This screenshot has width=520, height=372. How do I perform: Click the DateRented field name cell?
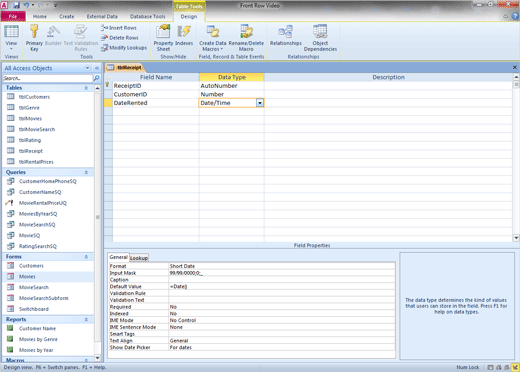[x=156, y=103]
